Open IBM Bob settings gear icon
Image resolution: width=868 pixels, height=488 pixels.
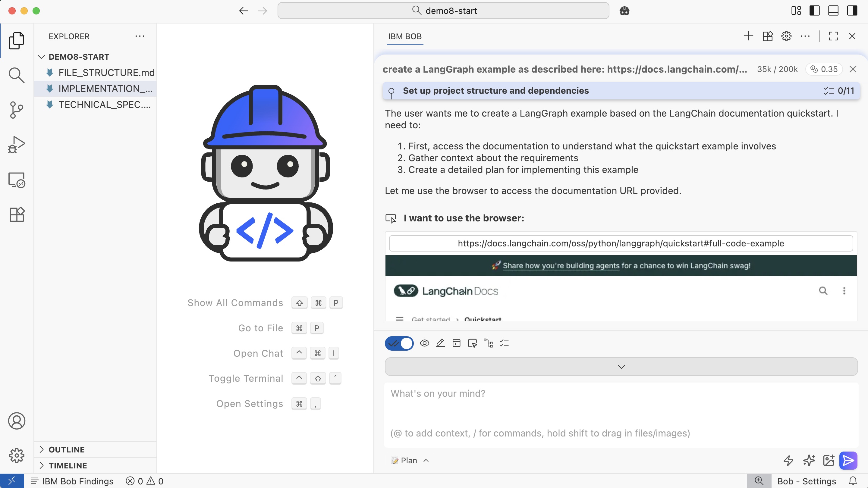pyautogui.click(x=786, y=36)
